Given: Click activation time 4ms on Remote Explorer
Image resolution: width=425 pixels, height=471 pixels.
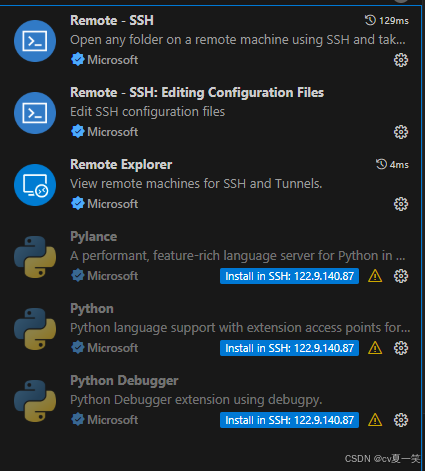Looking at the screenshot, I should (392, 165).
